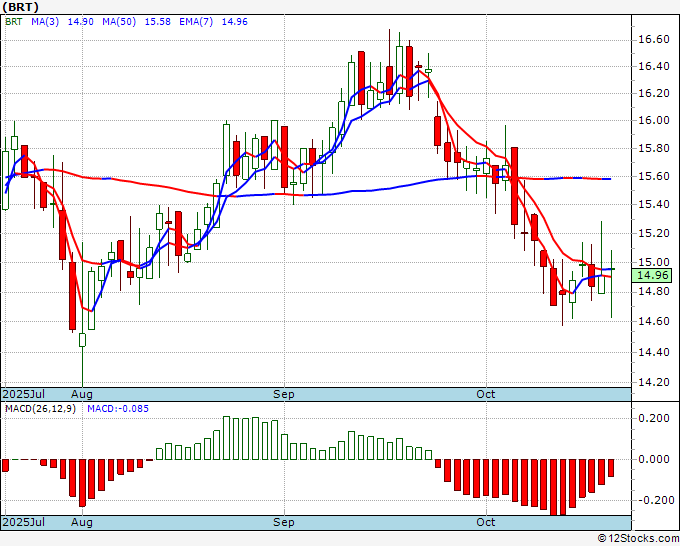Viewport: 680px width, 546px height.
Task: Click the 14.90 MA(3) value
Action: (x=81, y=22)
